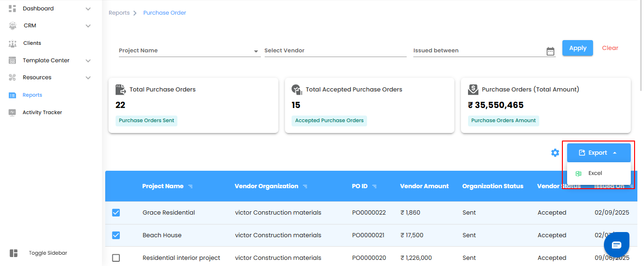Click the Toggle Sidebar layout icon

14,253
